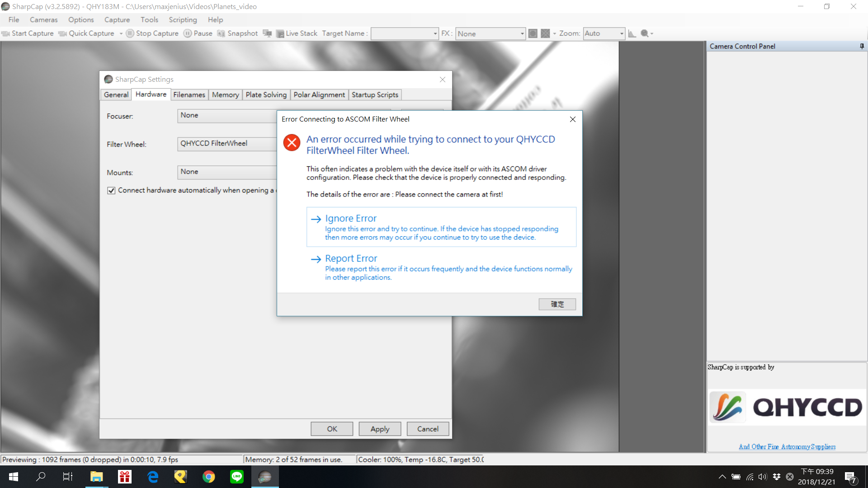Open the Filter Wheel dropdown
868x488 pixels.
pos(227,144)
